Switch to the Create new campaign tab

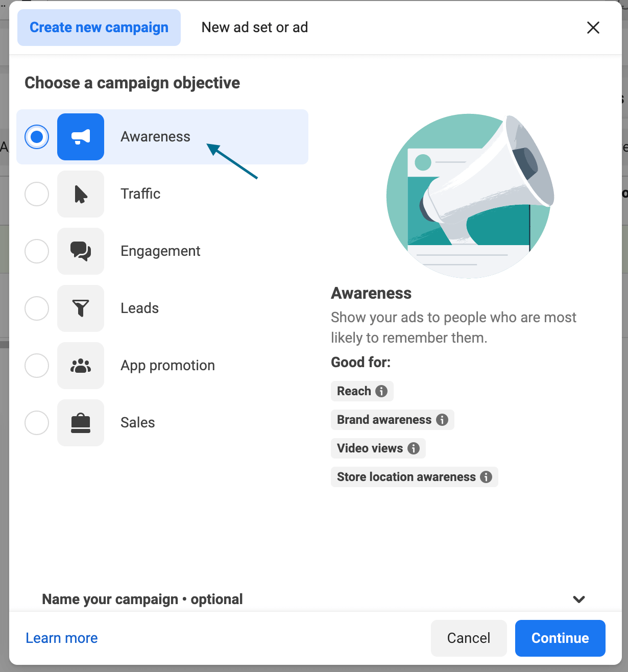(x=99, y=28)
